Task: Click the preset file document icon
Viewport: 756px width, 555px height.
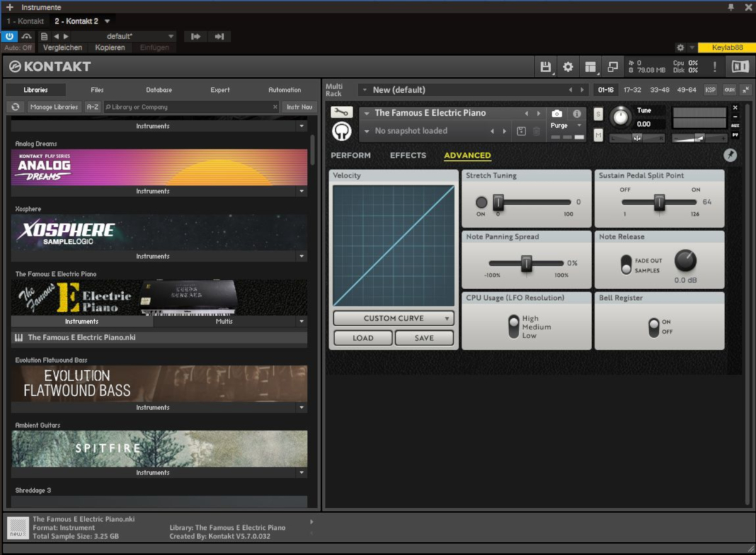Action: pos(44,37)
